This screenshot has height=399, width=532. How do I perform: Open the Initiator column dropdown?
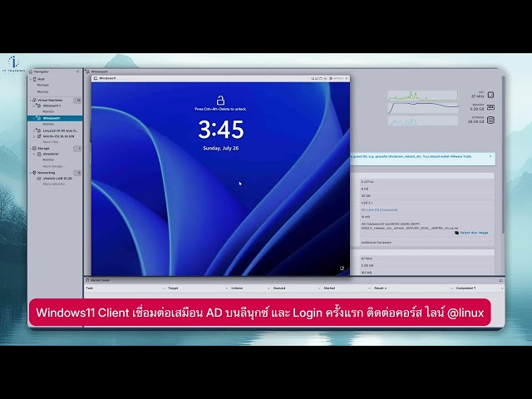pos(268,288)
